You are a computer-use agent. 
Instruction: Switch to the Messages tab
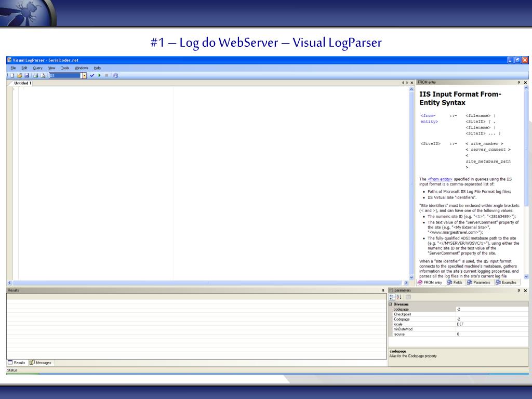pyautogui.click(x=41, y=363)
